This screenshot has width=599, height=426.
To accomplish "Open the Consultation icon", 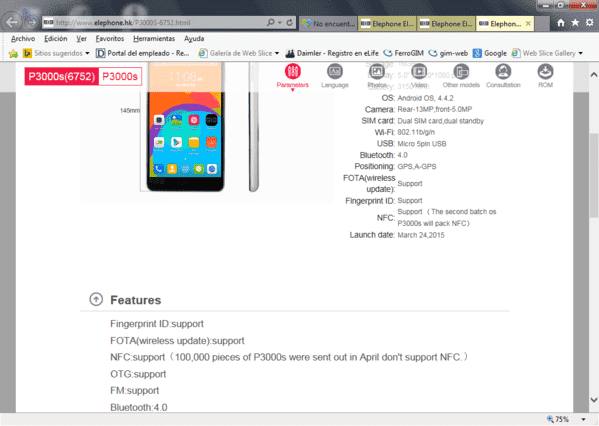I will (x=503, y=71).
